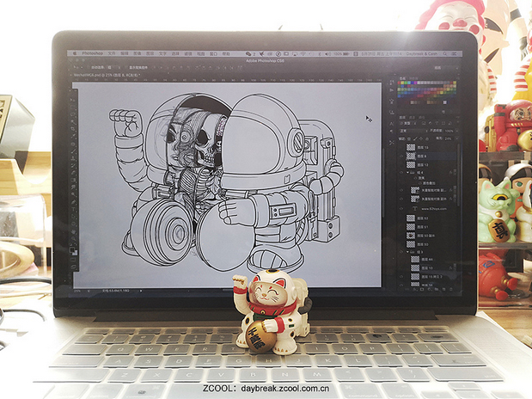Click WeChat icon in menu bar
The width and height of the screenshot is (532, 399).
point(248,53)
